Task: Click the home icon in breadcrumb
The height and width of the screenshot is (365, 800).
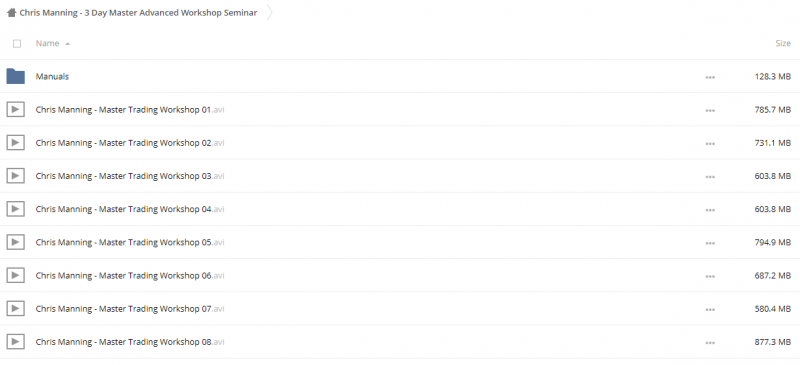Action: click(x=11, y=13)
